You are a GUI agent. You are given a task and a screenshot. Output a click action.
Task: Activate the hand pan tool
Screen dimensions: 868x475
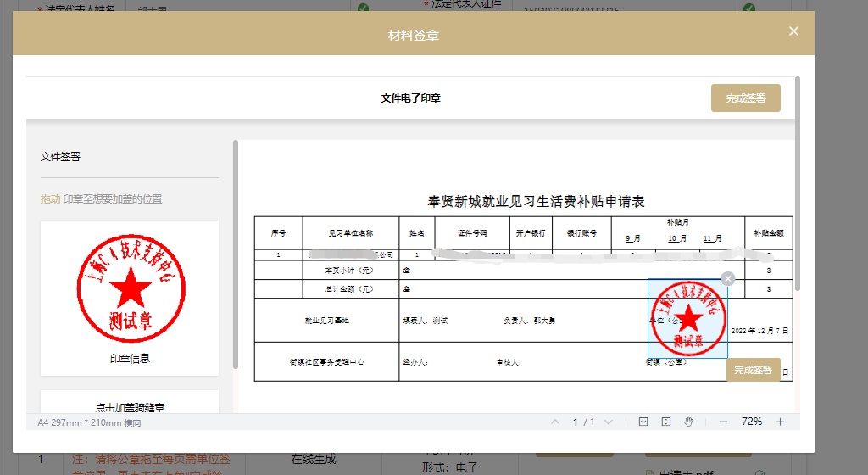click(688, 422)
